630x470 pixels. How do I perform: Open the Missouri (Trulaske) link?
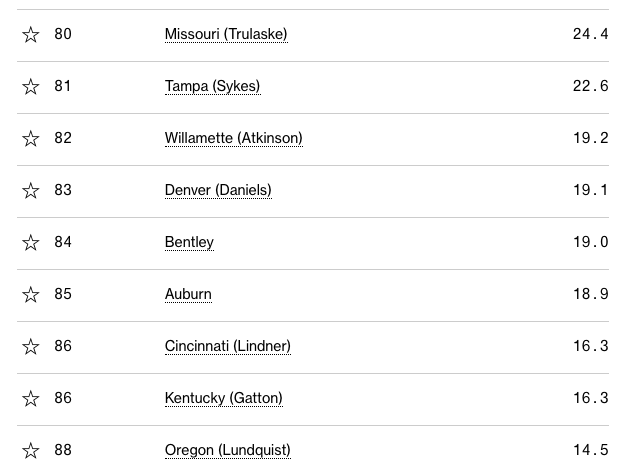(226, 35)
